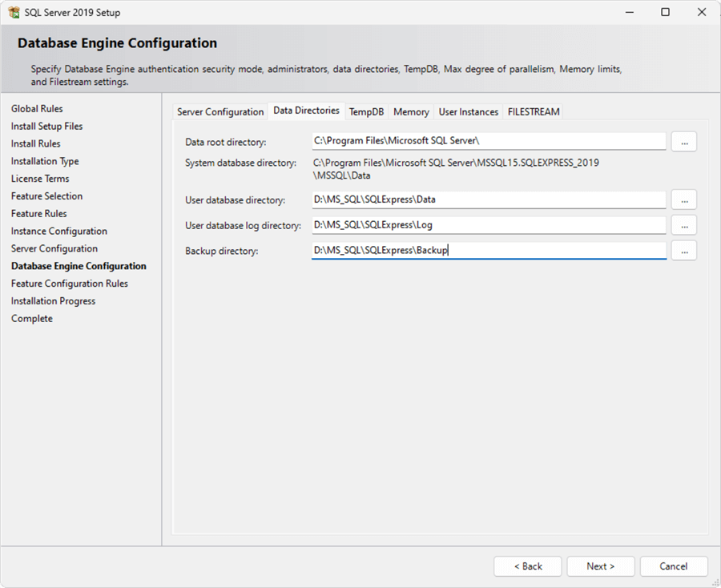Maximize the SQL Server Setup window
The width and height of the screenshot is (721, 588).
666,12
